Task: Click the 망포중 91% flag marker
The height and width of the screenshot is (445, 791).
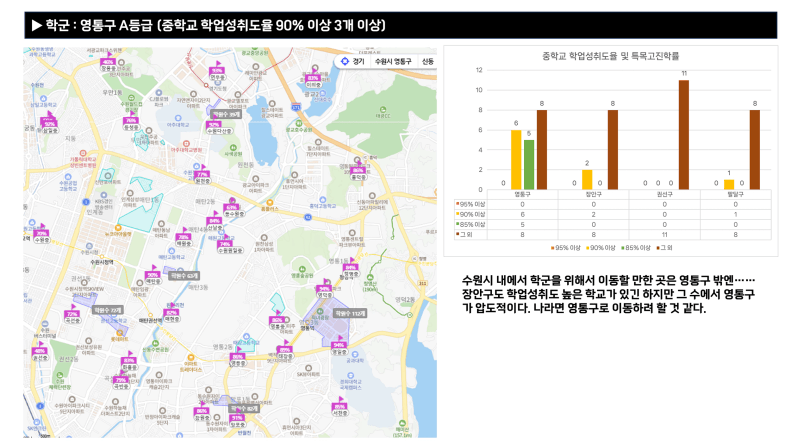Action: (237, 420)
